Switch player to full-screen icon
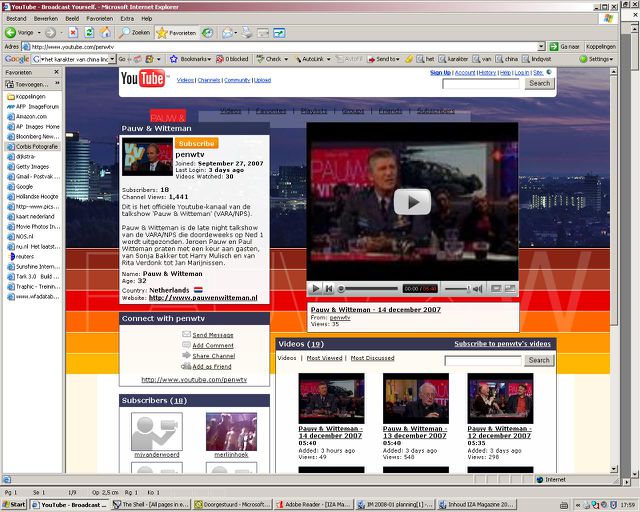The width and height of the screenshot is (640, 512). tap(510, 289)
